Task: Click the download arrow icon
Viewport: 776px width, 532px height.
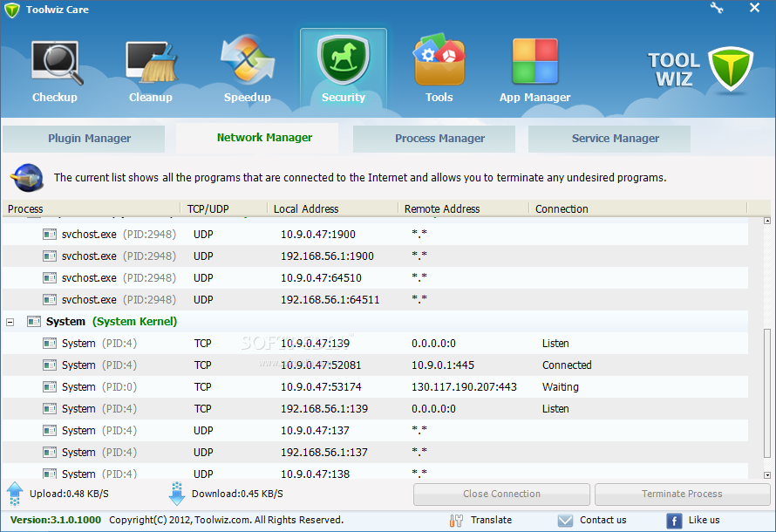Action: tap(177, 494)
